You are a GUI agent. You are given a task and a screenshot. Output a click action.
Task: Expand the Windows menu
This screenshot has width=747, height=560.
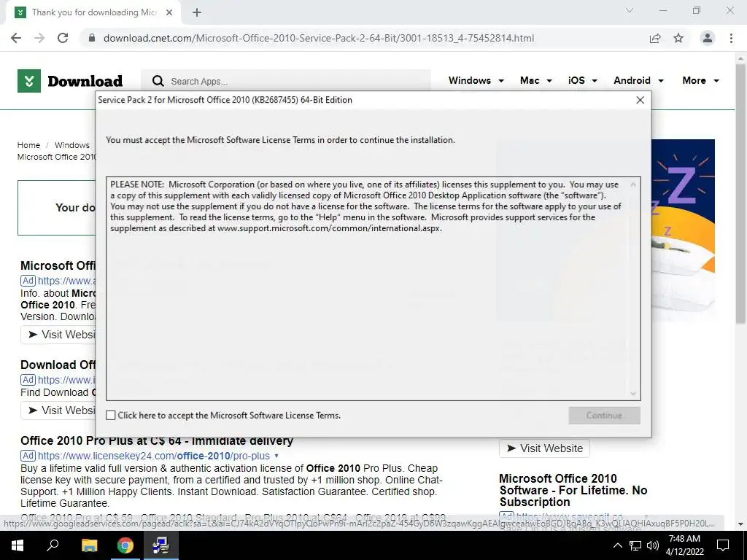(476, 80)
